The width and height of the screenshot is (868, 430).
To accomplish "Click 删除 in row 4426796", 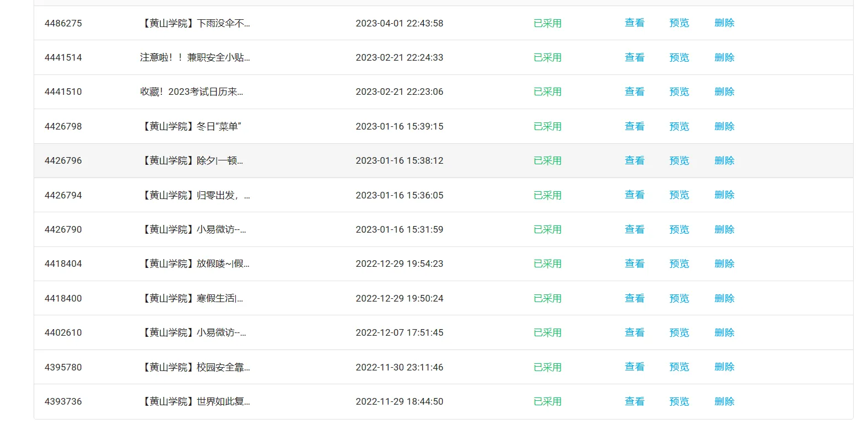I will 724,160.
